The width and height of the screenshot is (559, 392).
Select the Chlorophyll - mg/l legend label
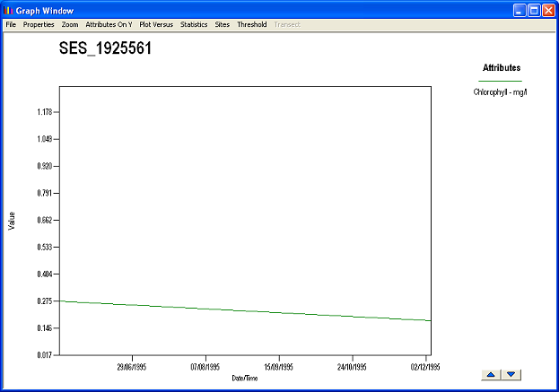(501, 92)
